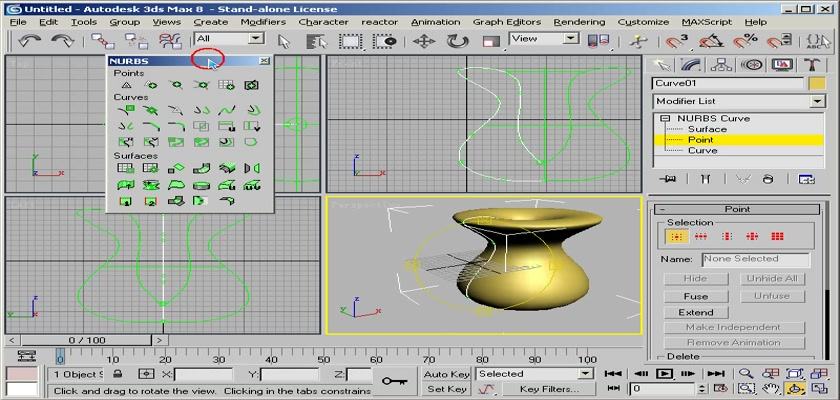840x400 pixels.
Task: Enable Single Point selection mode
Action: (676, 236)
